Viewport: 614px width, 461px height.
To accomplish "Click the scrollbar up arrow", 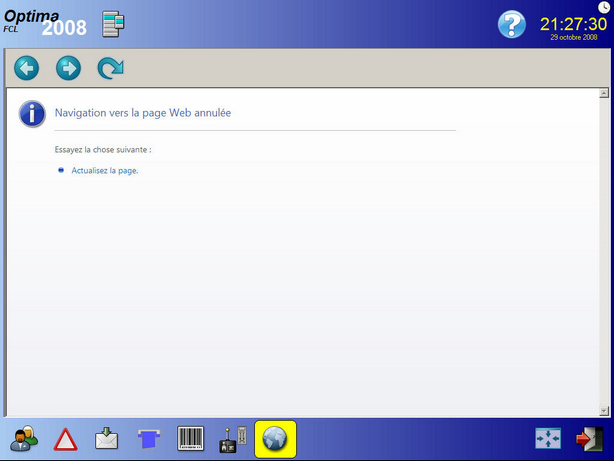I will (x=604, y=93).
